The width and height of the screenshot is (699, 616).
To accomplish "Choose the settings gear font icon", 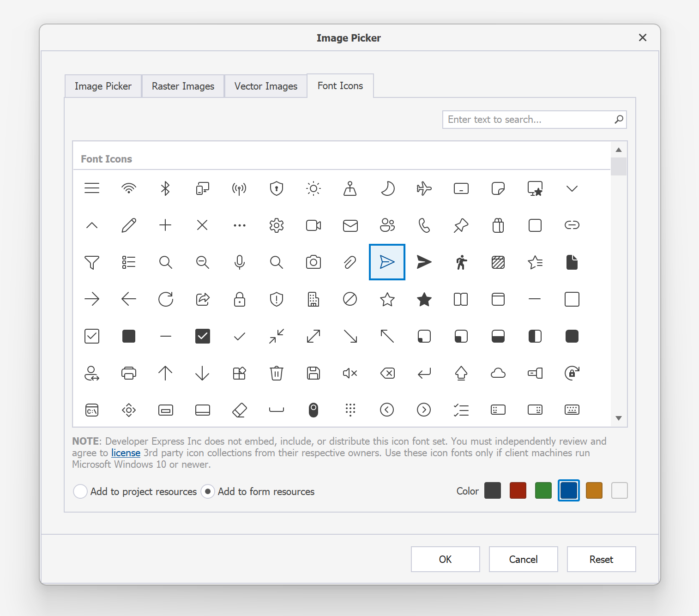I will point(276,225).
